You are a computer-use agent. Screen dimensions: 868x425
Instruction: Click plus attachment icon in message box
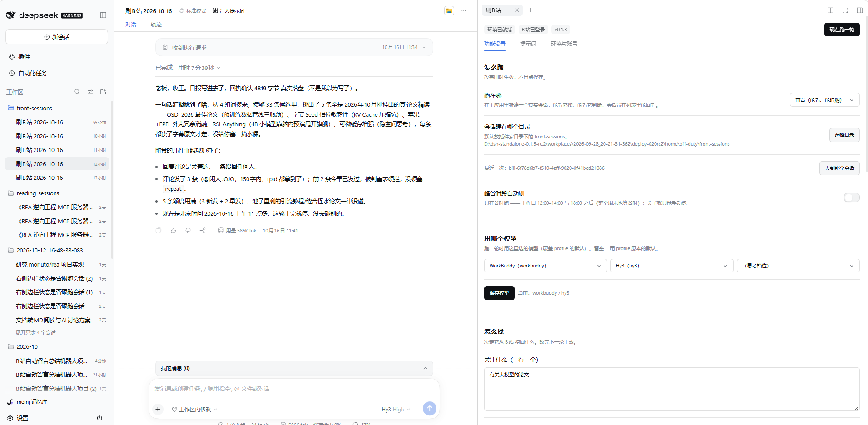(x=158, y=409)
